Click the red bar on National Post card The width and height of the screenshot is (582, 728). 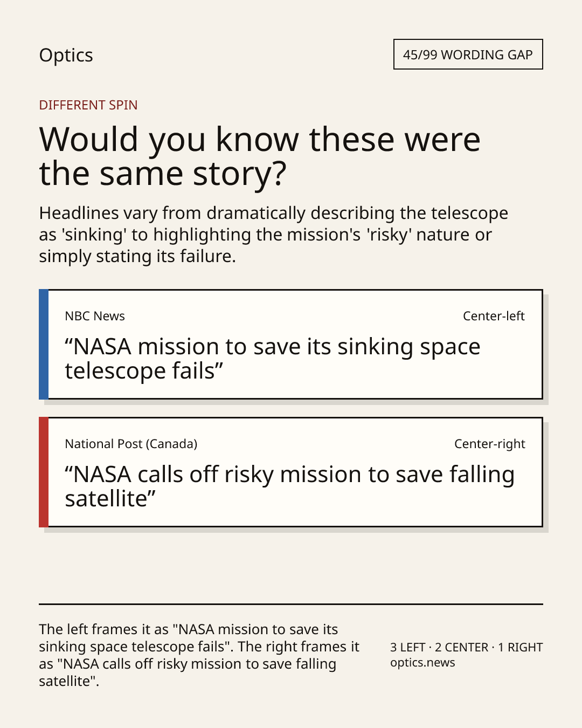(44, 472)
